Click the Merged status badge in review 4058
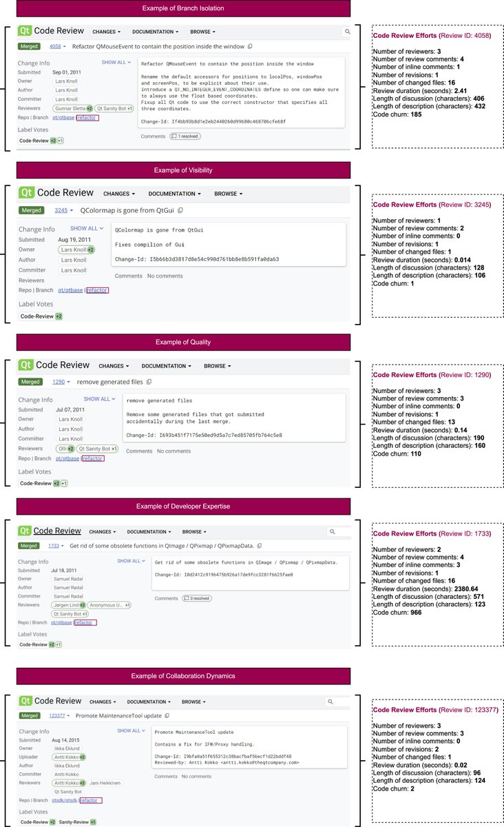The width and height of the screenshot is (504, 827). point(30,46)
